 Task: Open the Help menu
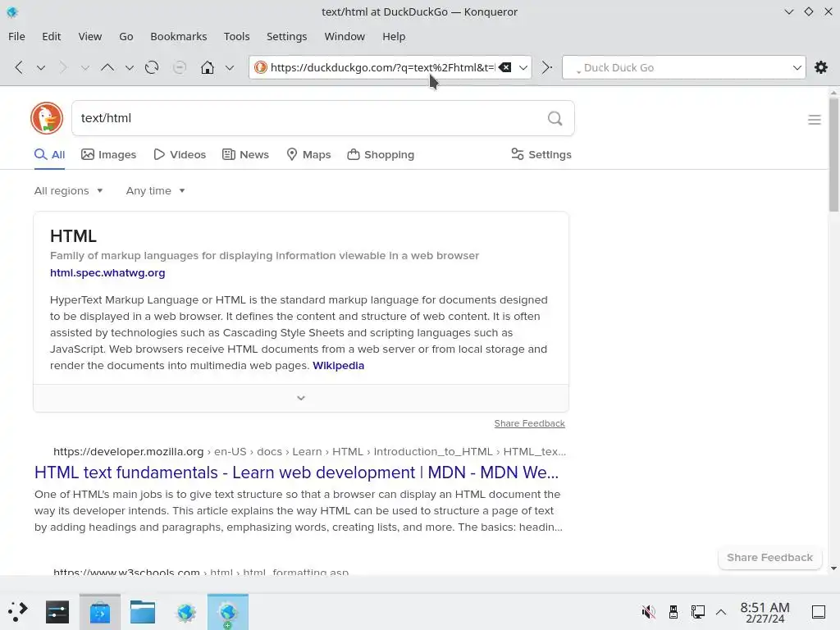coord(394,36)
